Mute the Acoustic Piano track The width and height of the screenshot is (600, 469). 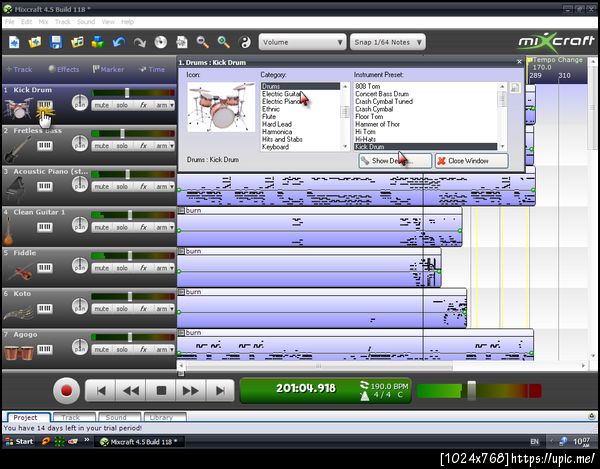click(x=101, y=187)
